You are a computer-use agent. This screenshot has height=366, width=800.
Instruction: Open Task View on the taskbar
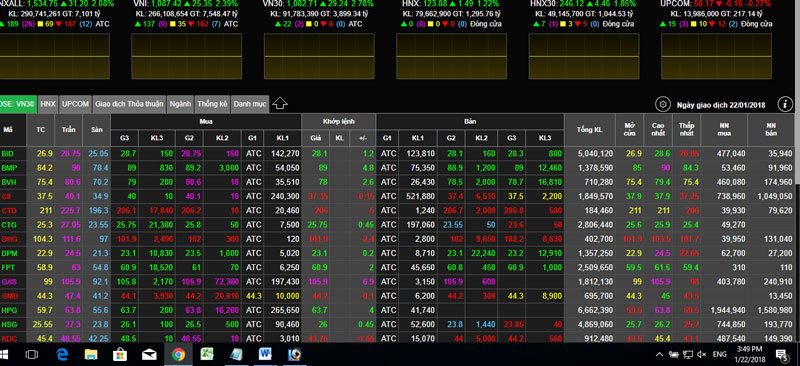coord(32,355)
